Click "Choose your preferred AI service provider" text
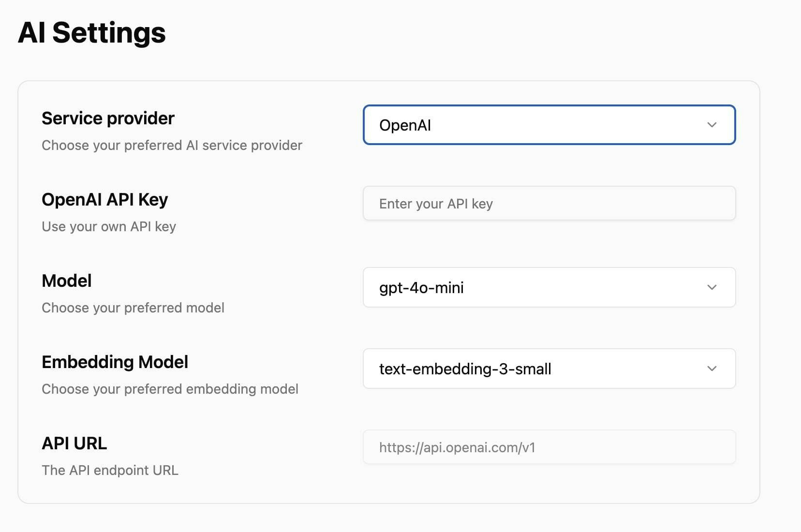Viewport: 801px width, 532px height. [x=172, y=146]
